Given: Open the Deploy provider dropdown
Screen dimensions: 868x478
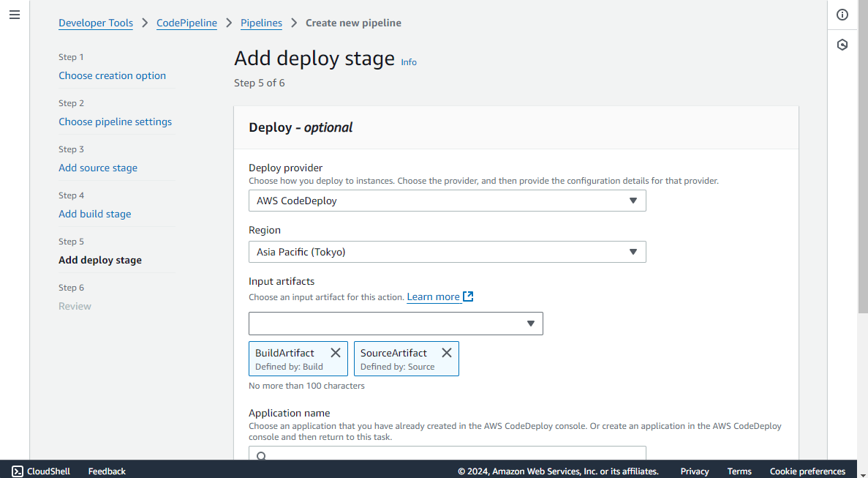Looking at the screenshot, I should [x=448, y=201].
